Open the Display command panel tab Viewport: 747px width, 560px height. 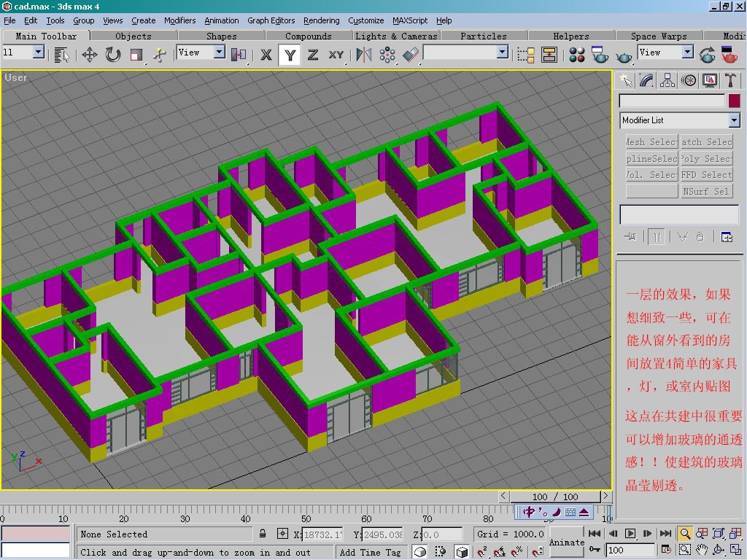[x=710, y=80]
